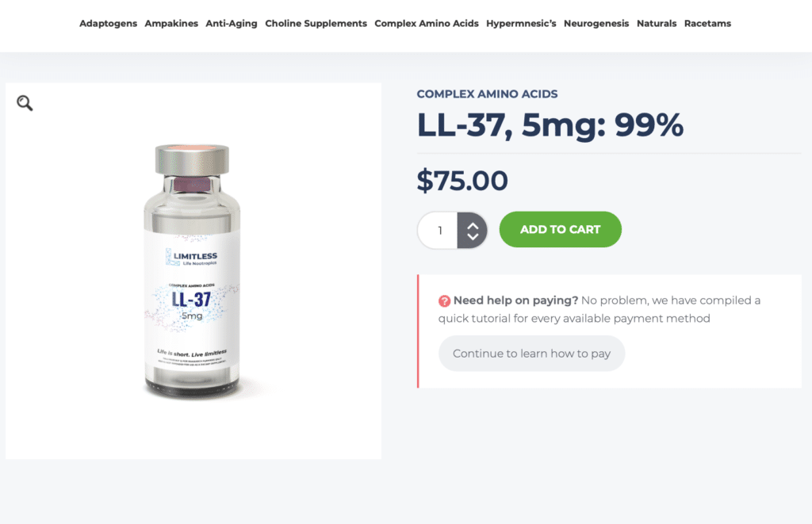Viewport: 812px width, 524px height.
Task: Open the Ampakines menu
Action: pos(171,23)
